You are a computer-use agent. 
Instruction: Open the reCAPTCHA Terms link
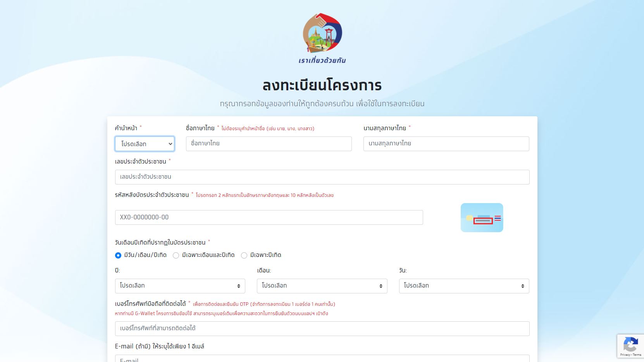point(637,355)
